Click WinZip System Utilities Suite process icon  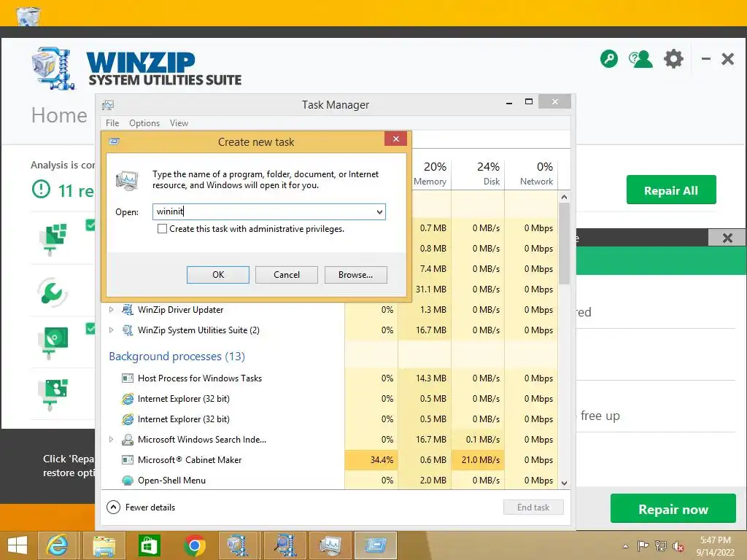127,330
